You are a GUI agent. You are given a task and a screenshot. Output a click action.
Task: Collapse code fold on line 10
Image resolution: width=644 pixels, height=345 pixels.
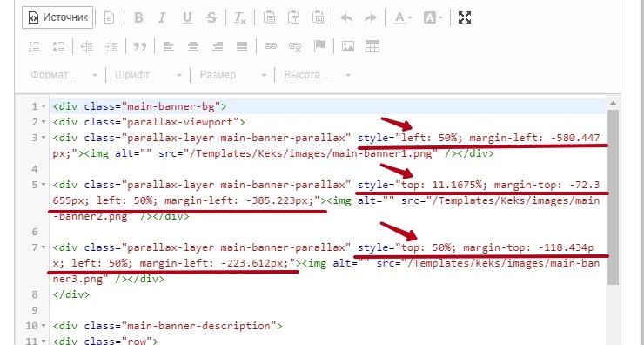click(x=44, y=326)
